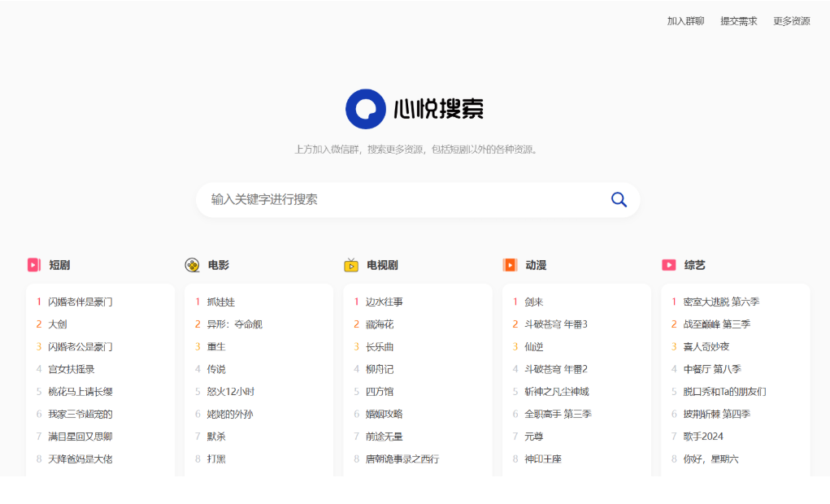Open 斗破苍穹 年番3 anime entry
Image resolution: width=830 pixels, height=504 pixels.
(556, 324)
